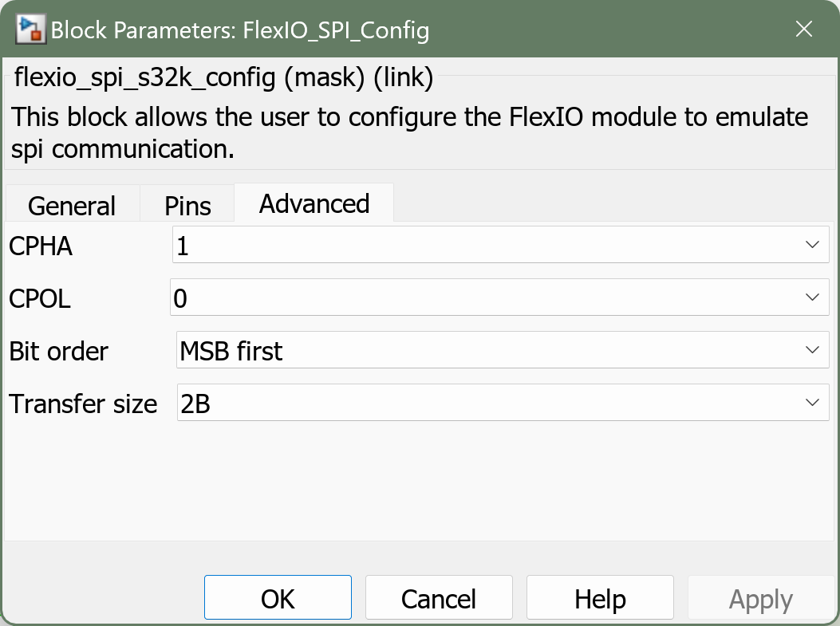
Task: Select the Advanced tab
Action: pyautogui.click(x=314, y=203)
